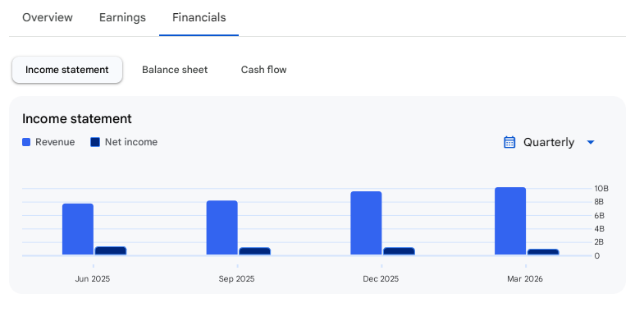Click the 8B y-axis value

click(599, 202)
